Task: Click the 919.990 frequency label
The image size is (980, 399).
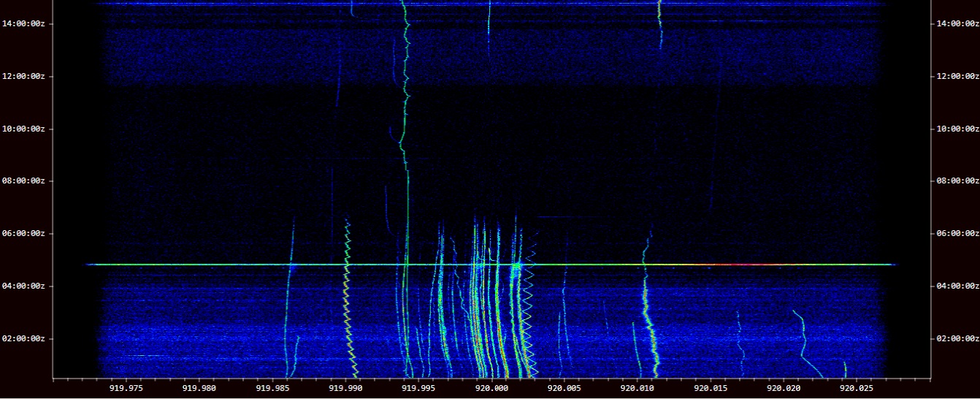Action: point(345,389)
